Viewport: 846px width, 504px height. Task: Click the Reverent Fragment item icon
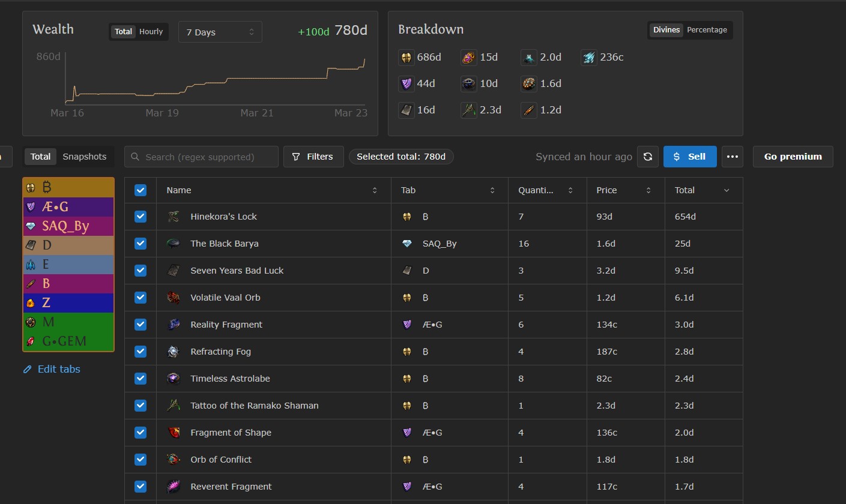(174, 487)
